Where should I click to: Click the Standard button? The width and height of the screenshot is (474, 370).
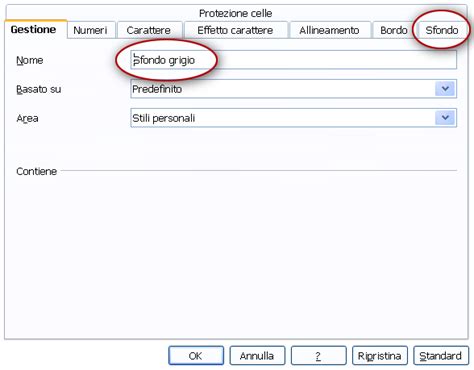[x=441, y=356]
